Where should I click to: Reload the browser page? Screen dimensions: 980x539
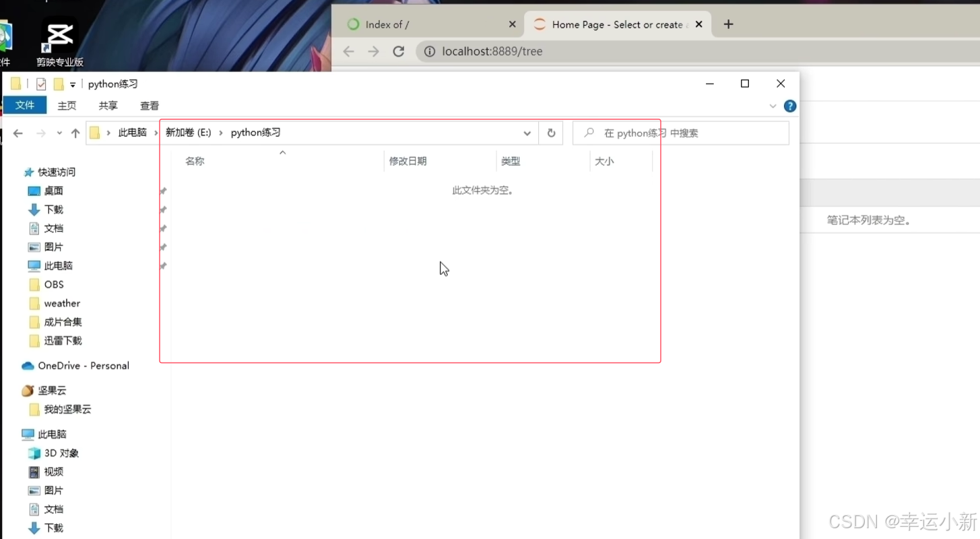(x=399, y=51)
